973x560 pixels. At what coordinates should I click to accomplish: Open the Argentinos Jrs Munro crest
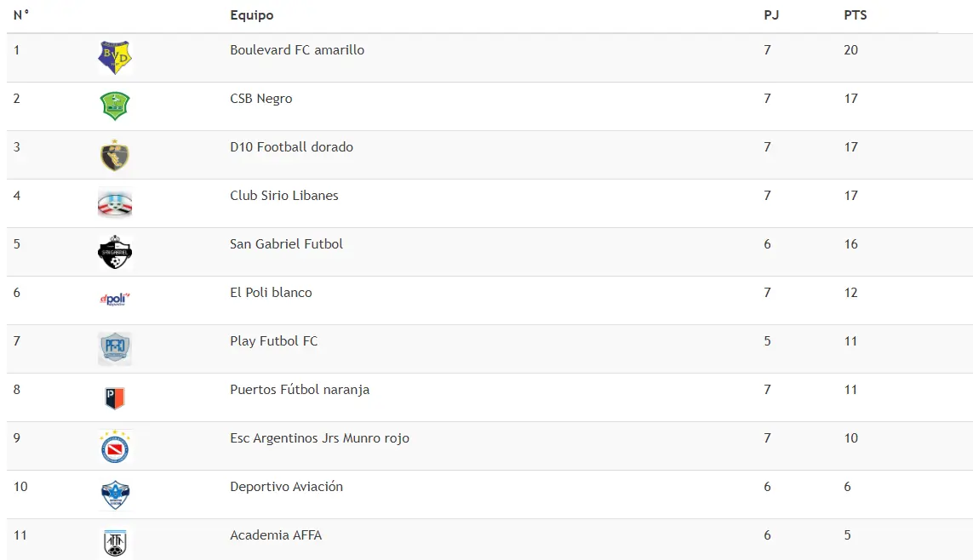[115, 447]
